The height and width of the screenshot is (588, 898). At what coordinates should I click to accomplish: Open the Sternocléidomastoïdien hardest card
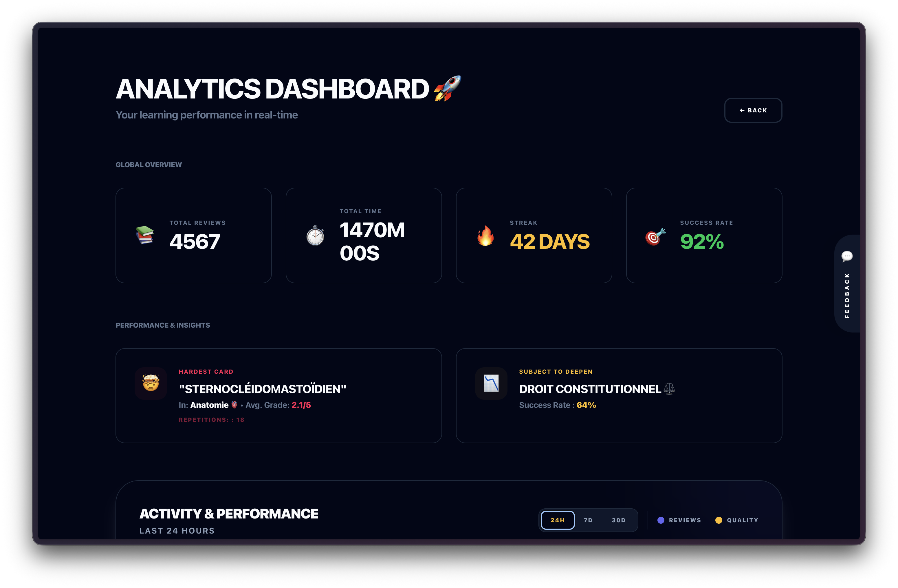[x=262, y=389]
